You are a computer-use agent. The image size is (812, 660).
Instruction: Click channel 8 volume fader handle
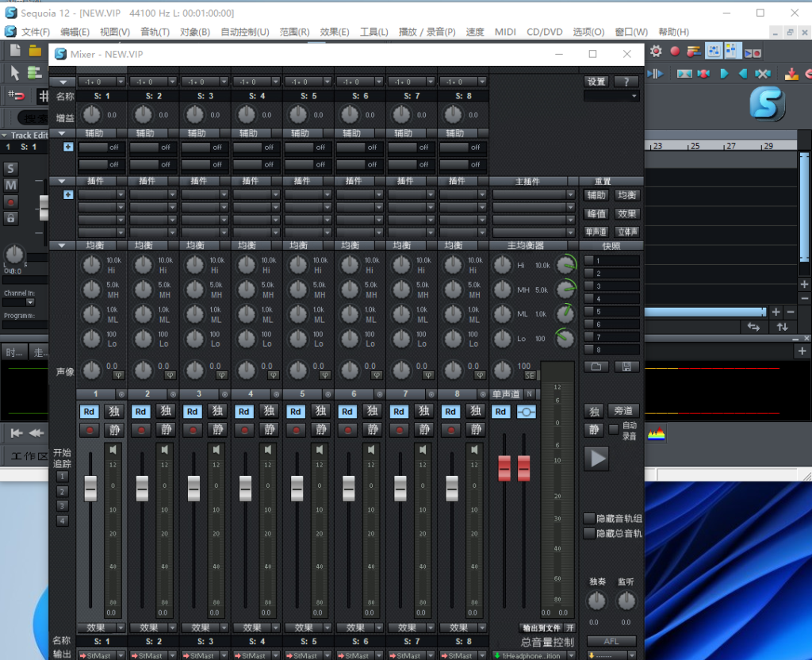tap(452, 488)
